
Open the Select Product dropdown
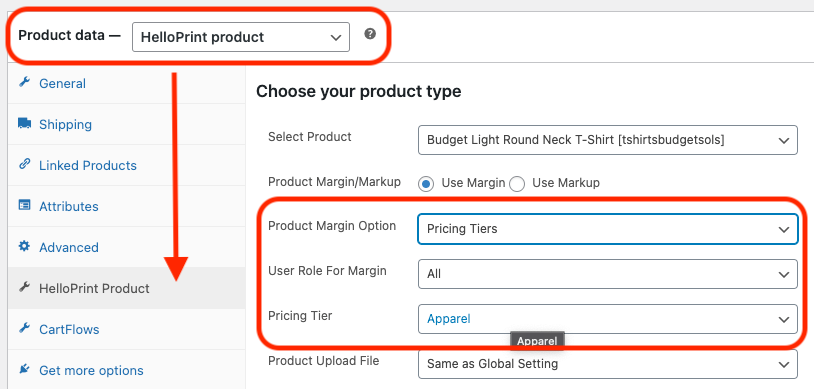607,140
